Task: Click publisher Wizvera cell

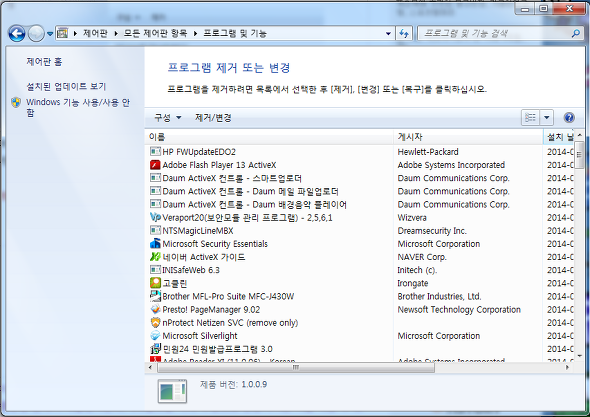Action: pos(412,218)
